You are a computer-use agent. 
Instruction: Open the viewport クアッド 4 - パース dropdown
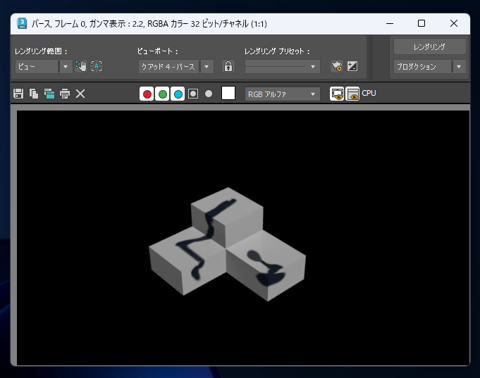click(176, 67)
